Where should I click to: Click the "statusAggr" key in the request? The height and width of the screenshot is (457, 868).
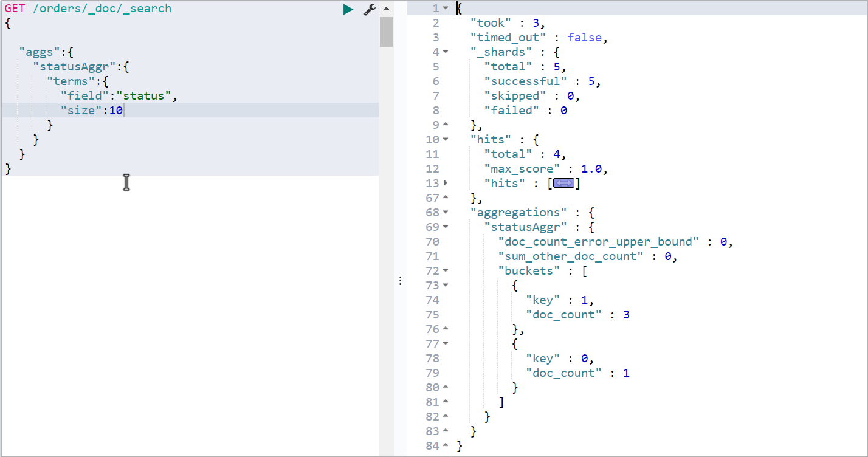coord(74,67)
